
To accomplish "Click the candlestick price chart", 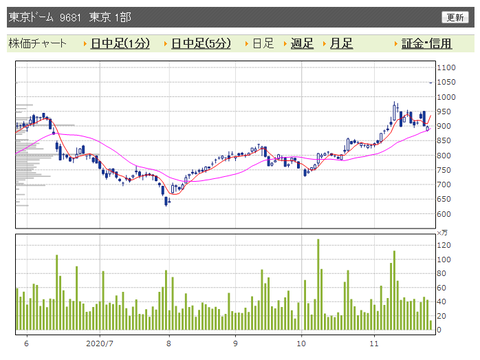I will pos(226,144).
